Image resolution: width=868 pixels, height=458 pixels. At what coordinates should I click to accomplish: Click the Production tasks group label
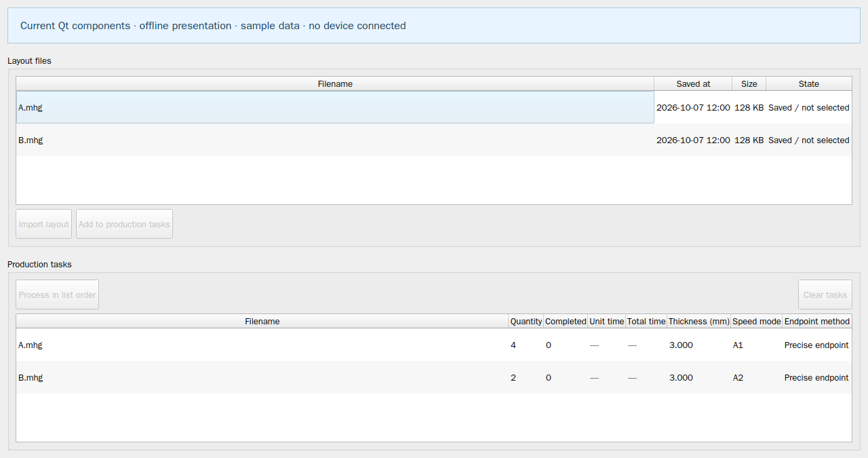pos(39,264)
